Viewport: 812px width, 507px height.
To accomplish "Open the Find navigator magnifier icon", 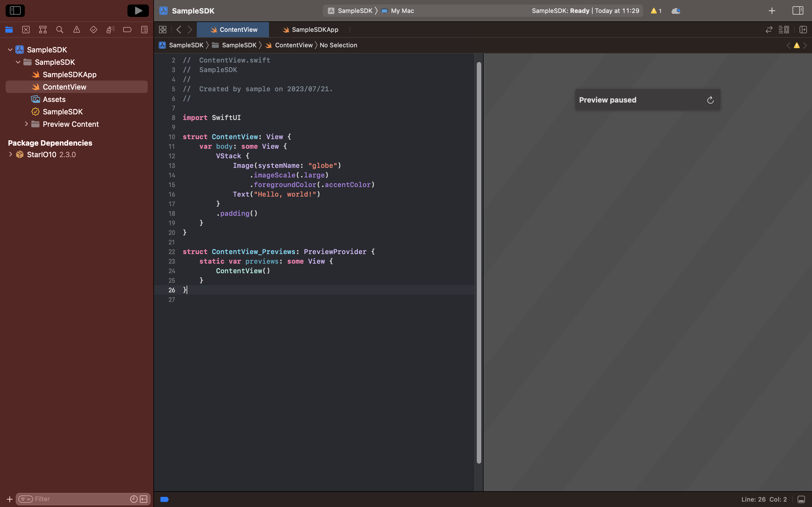I will 60,30.
